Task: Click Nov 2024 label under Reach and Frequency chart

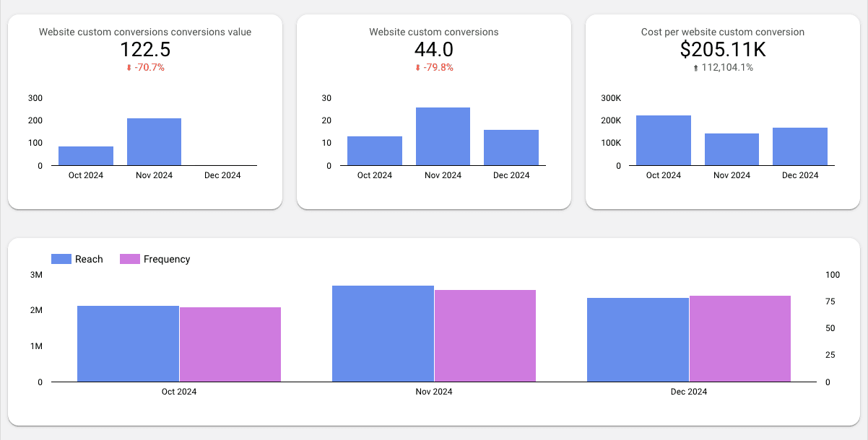Action: coord(434,392)
